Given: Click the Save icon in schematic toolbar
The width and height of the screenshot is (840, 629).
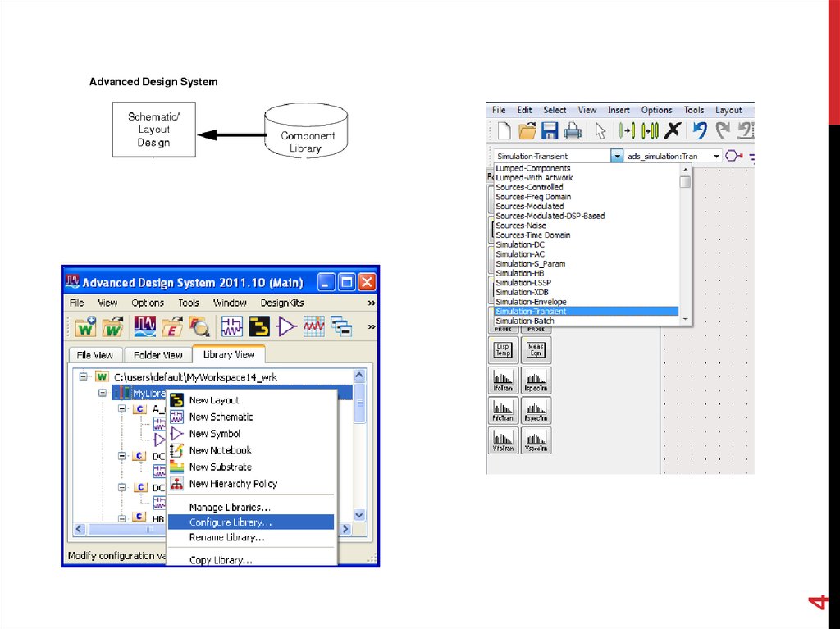Looking at the screenshot, I should pos(550,131).
